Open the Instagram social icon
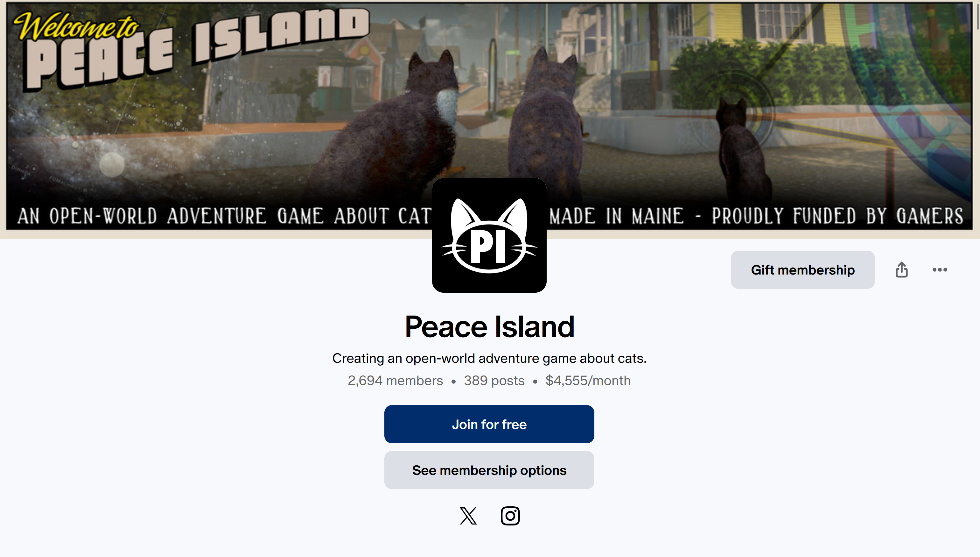The height and width of the screenshot is (557, 980). point(510,516)
